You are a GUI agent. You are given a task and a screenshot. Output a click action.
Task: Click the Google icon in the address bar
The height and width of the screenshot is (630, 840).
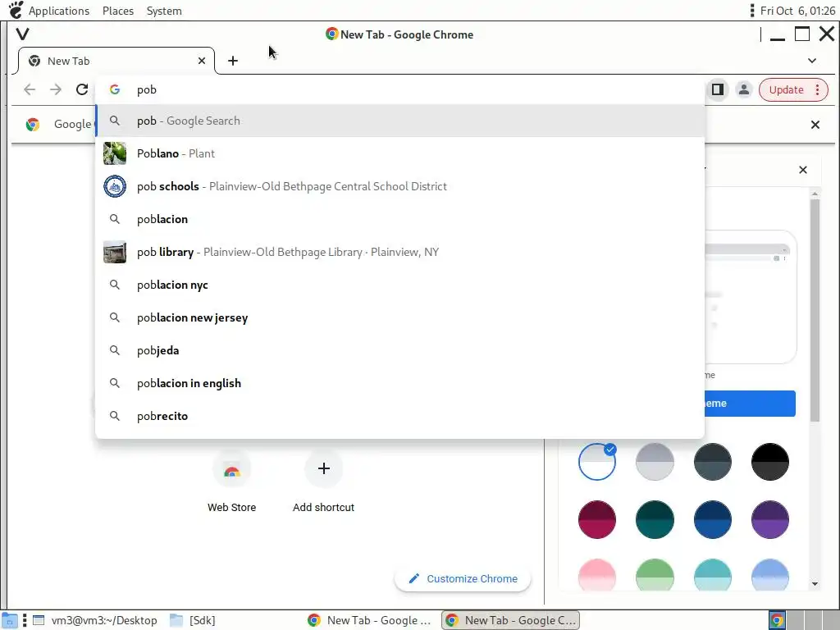click(115, 89)
